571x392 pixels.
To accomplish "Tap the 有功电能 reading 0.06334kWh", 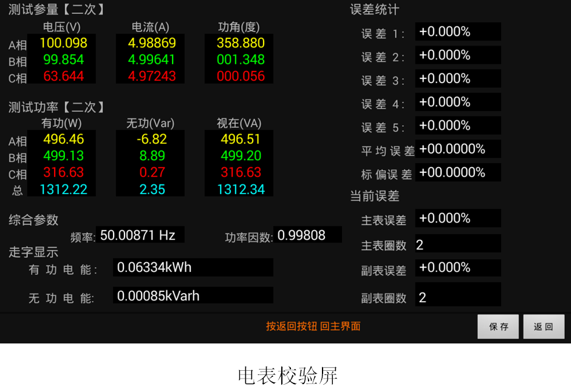I will coord(193,267).
